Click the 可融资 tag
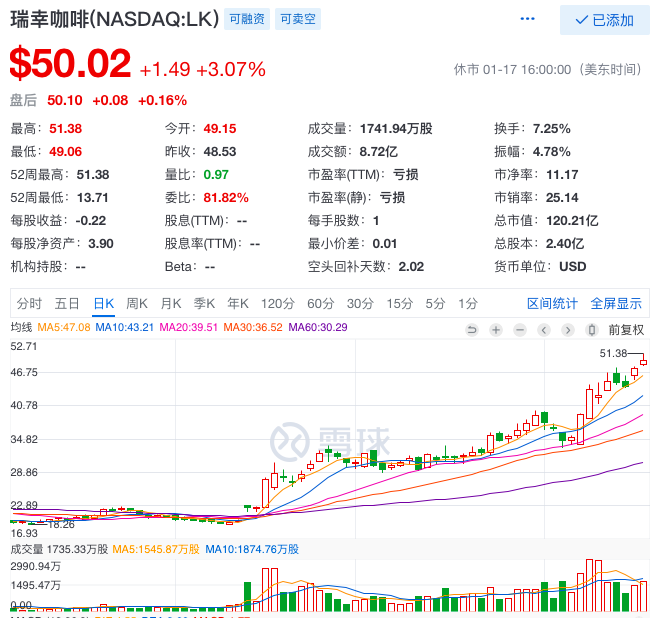The width and height of the screenshot is (652, 618). coord(247,19)
